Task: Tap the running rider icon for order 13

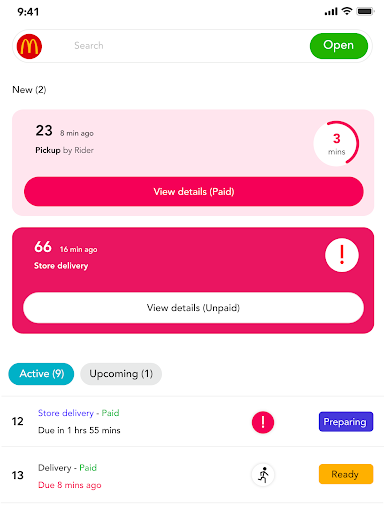Action: [263, 475]
